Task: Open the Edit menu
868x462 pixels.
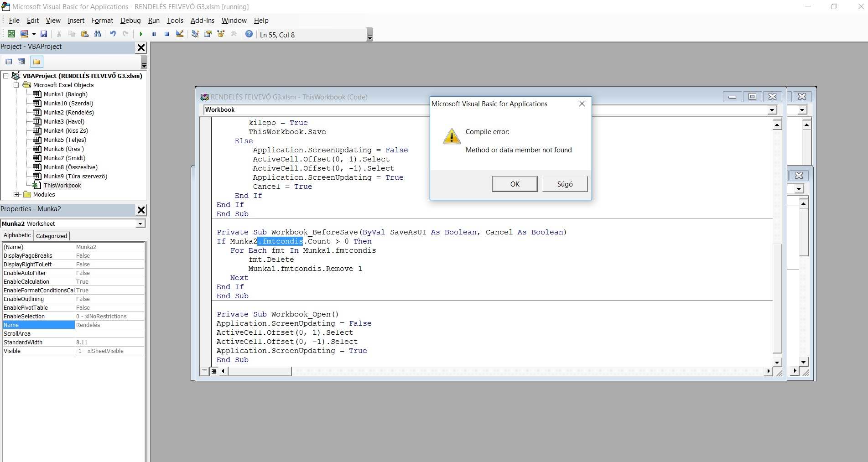Action: point(33,21)
